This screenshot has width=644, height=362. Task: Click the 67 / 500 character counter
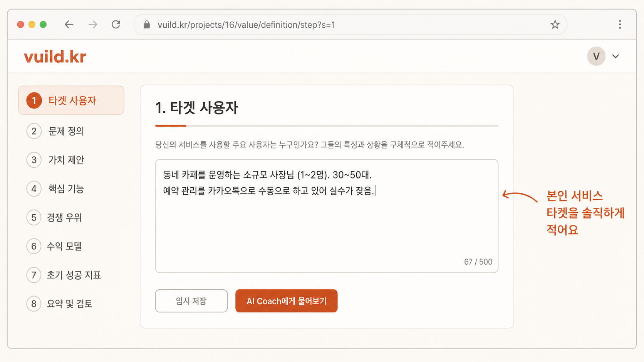click(x=478, y=262)
